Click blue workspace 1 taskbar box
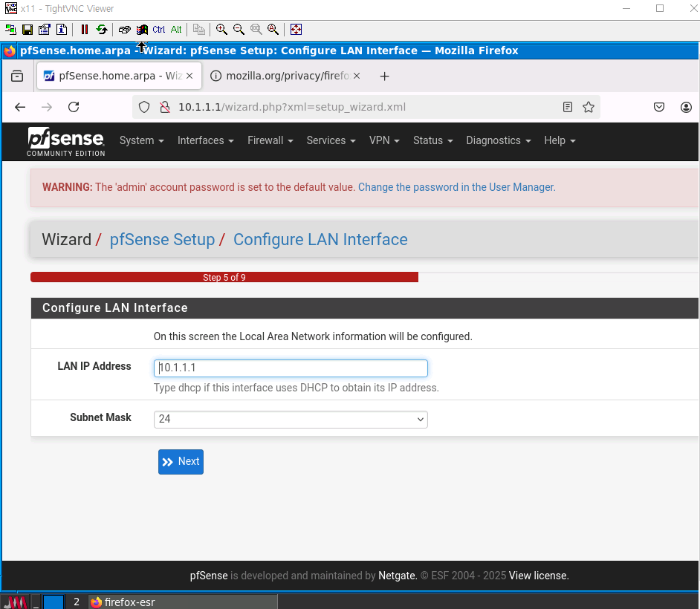Viewport: 700px width, 609px height. coord(53,602)
